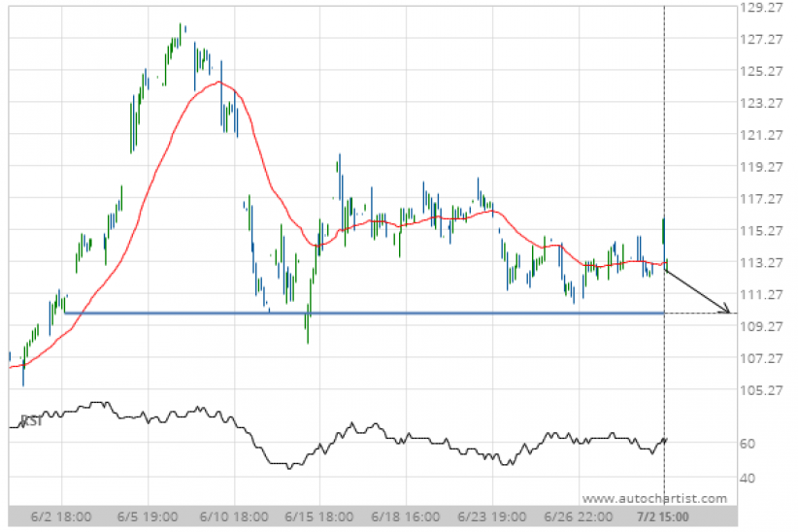Select the 6/26 22:00 time label

tap(579, 517)
